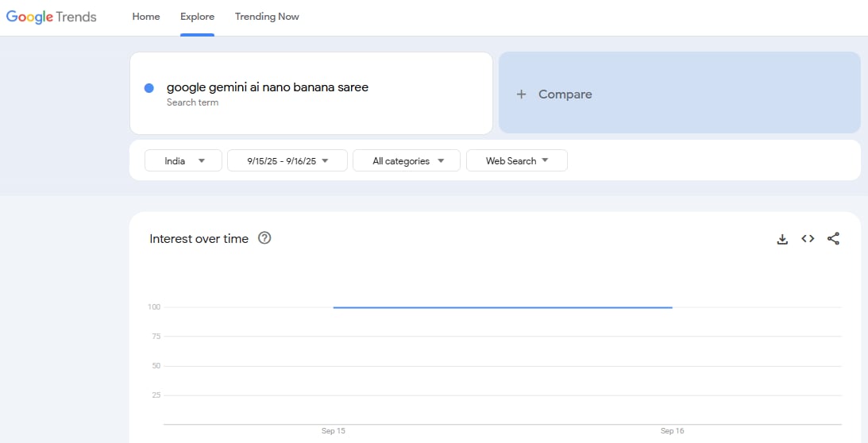Add a comparison term via Compare
The height and width of the screenshot is (443, 868).
pyautogui.click(x=680, y=92)
